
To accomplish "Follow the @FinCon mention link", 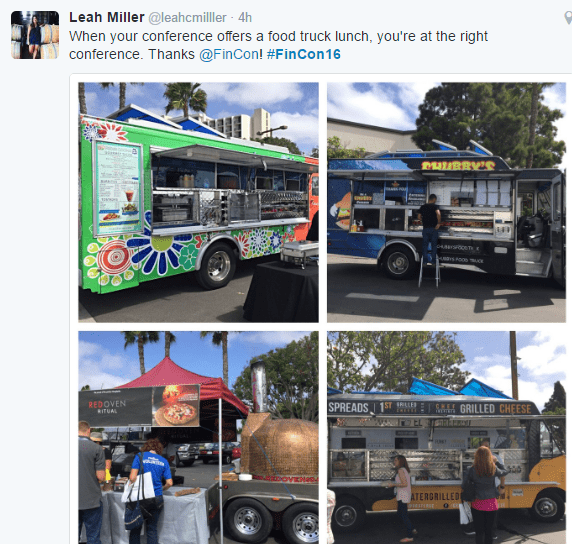I will [229, 54].
